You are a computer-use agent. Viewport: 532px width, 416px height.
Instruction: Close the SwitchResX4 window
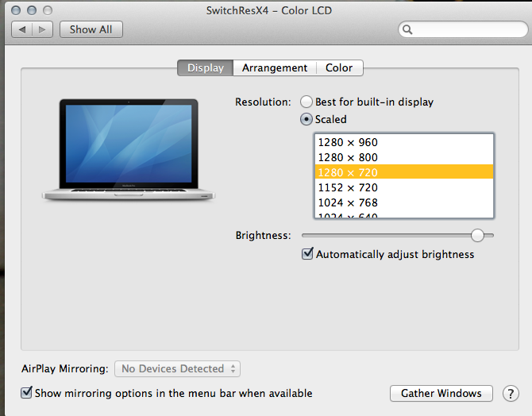point(16,10)
